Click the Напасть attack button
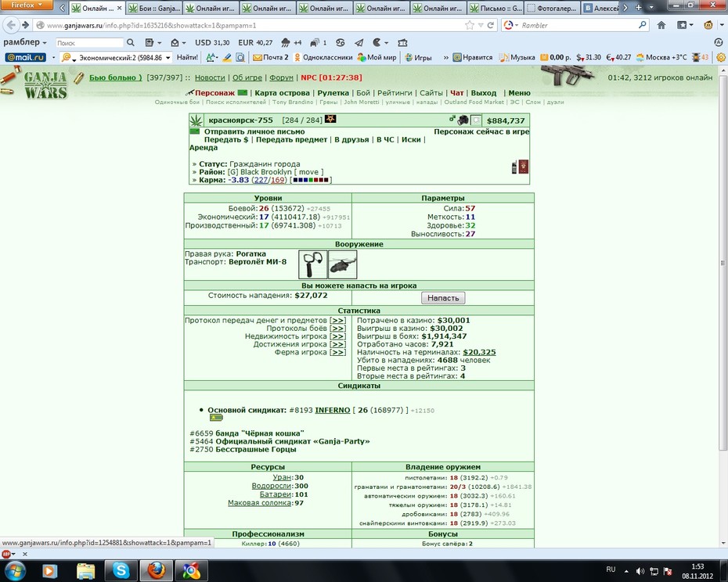This screenshot has height=582, width=728. [x=443, y=298]
